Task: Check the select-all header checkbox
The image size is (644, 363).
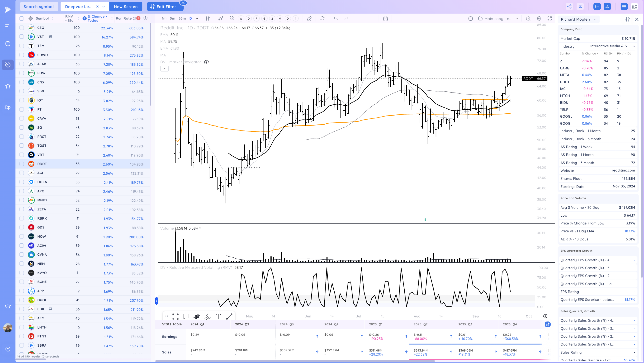Action: click(22, 19)
